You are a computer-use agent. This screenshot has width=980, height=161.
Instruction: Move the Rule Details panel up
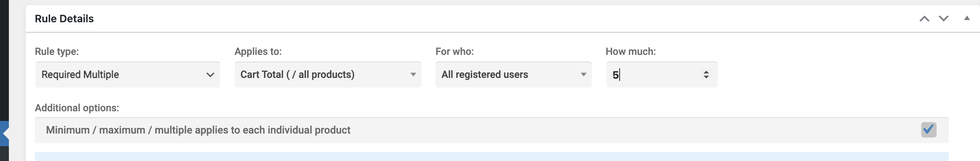click(924, 19)
